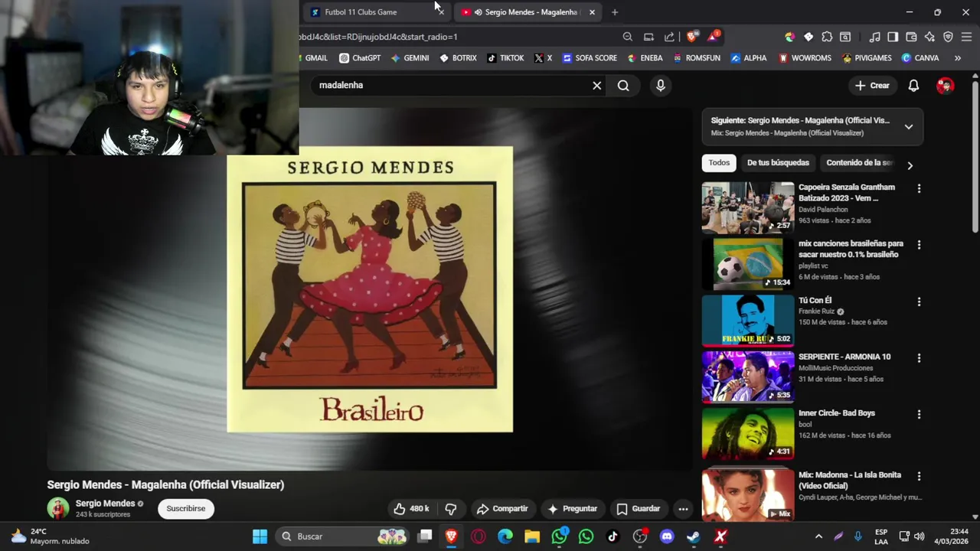Viewport: 980px width, 551px height.
Task: Click the SERPIENTE - ARMONIA 10 title
Action: point(844,357)
